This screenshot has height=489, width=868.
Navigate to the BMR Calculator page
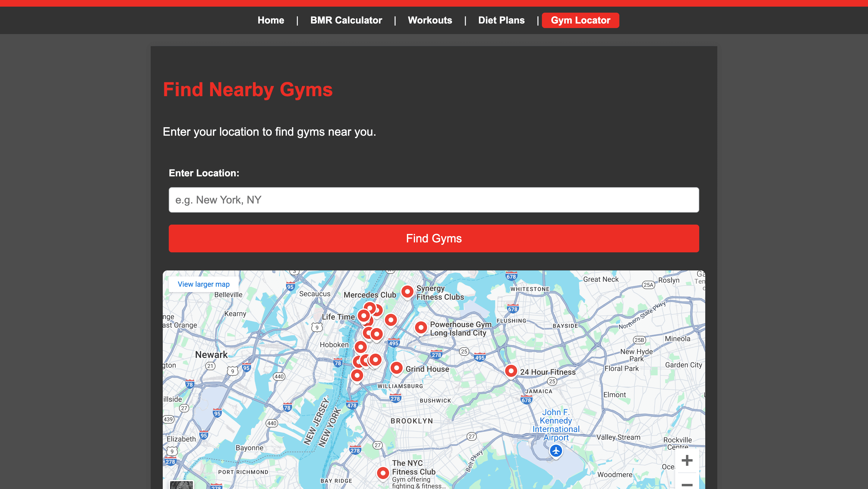(x=346, y=20)
